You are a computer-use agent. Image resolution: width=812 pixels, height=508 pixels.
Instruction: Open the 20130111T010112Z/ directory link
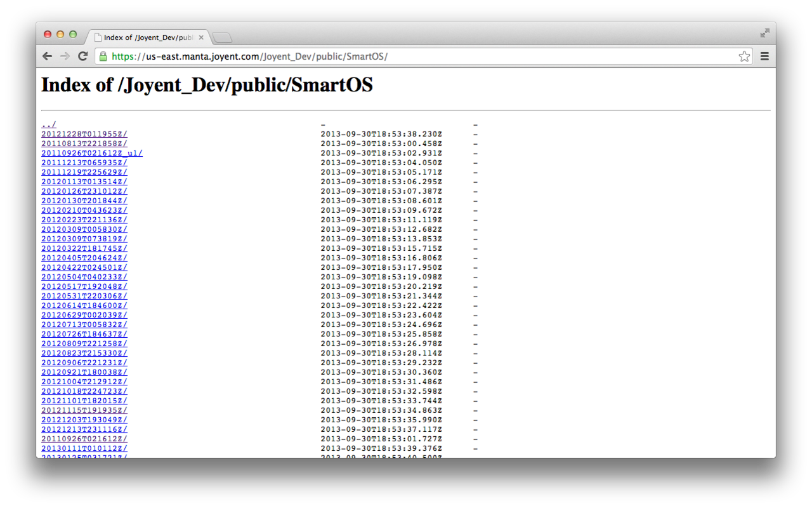tap(84, 448)
